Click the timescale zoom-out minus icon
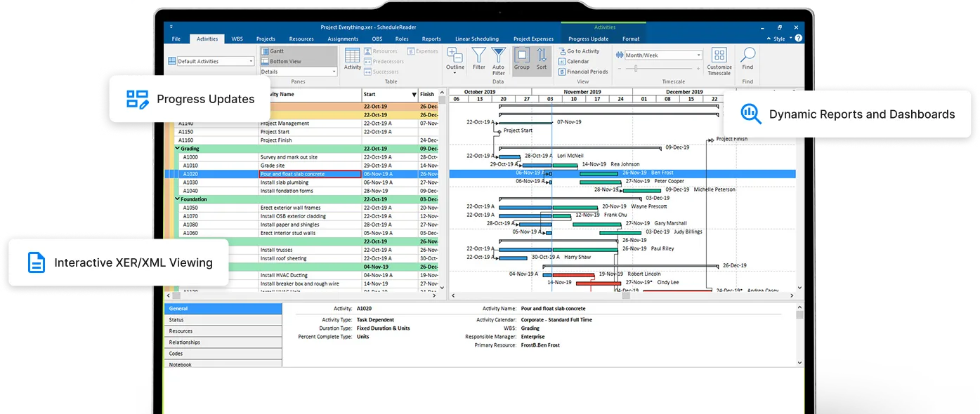 click(618, 68)
